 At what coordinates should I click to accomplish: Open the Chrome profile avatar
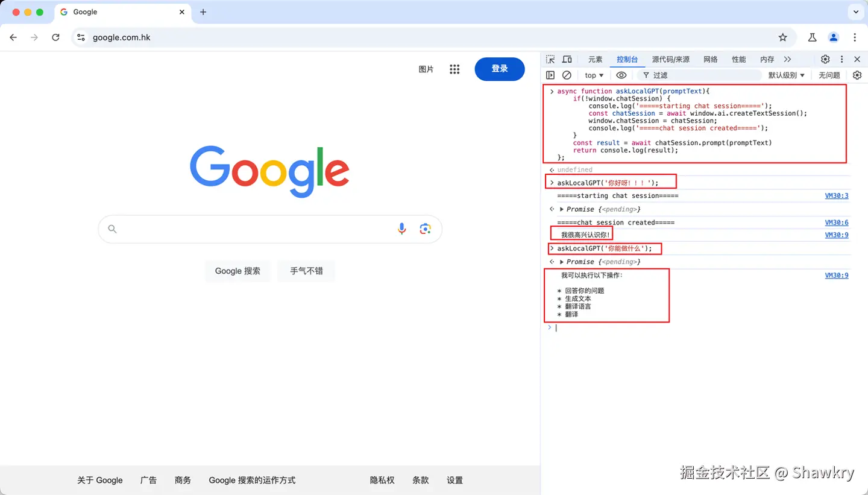click(834, 37)
